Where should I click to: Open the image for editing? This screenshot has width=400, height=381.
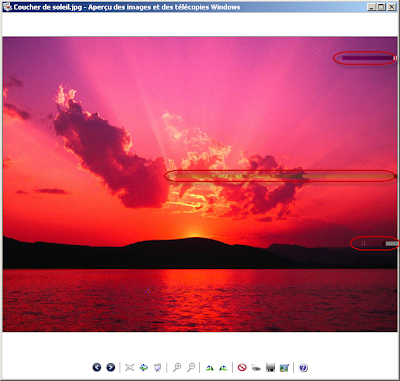pyautogui.click(x=284, y=368)
